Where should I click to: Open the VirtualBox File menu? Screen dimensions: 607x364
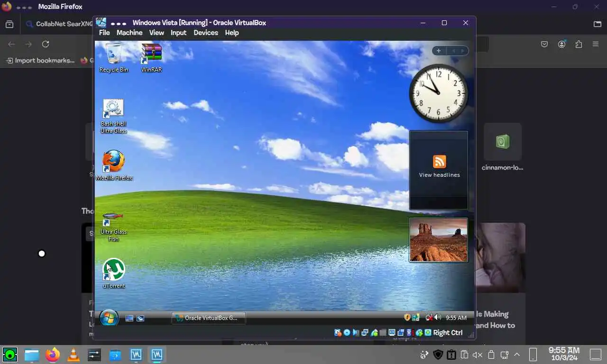pos(104,33)
